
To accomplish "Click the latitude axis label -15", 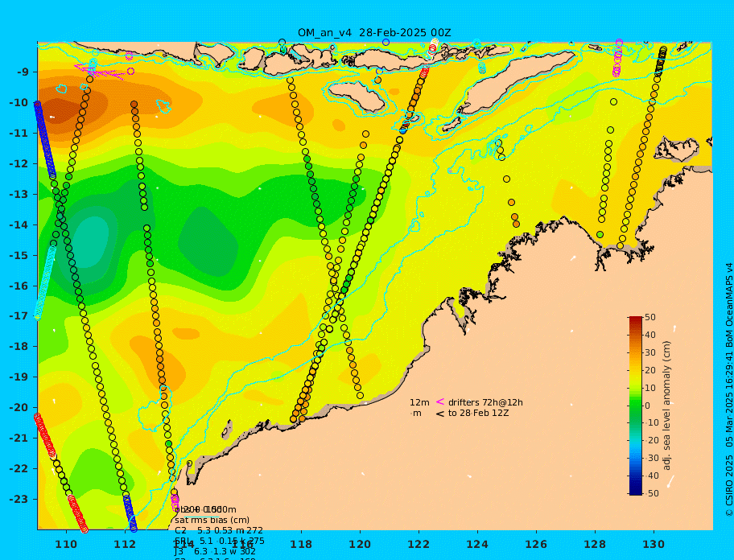I will click(x=19, y=255).
